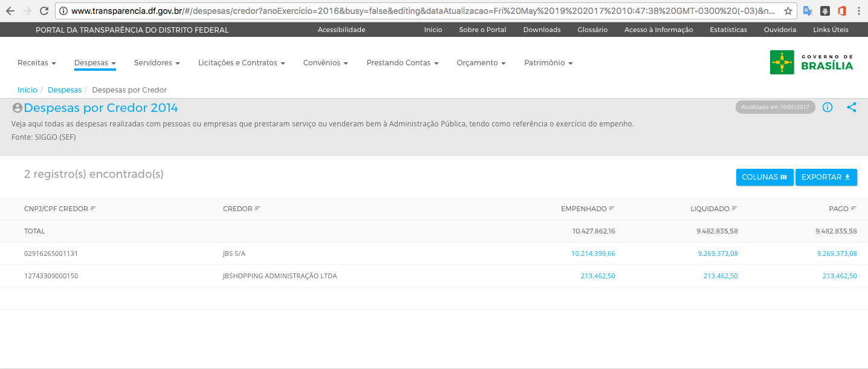
Task: Click the browser address bar
Action: tap(417, 11)
